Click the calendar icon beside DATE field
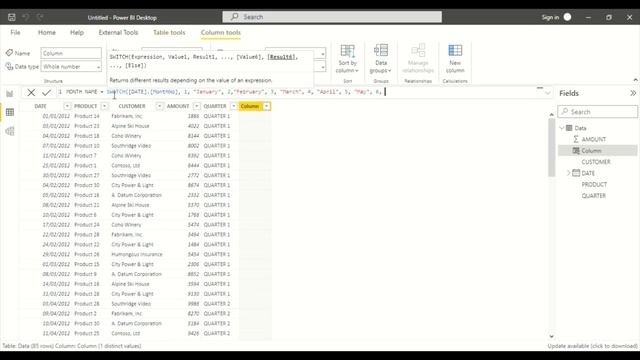This screenshot has width=640, height=360. click(576, 173)
